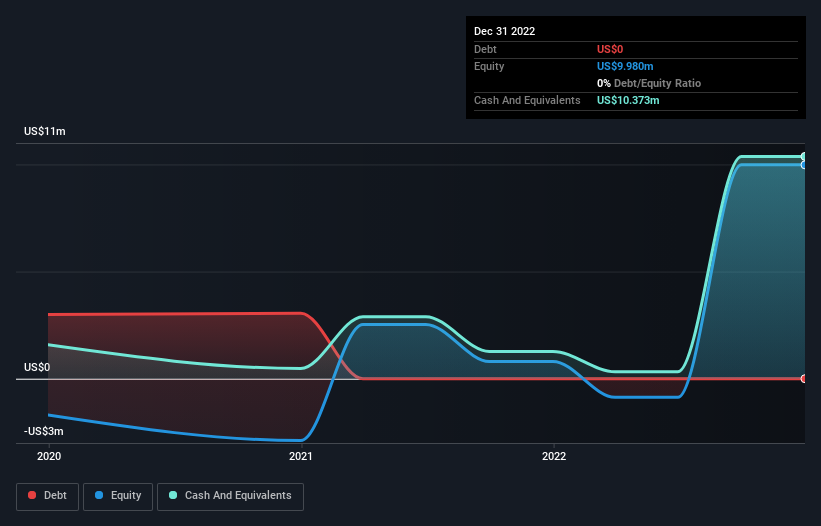This screenshot has width=821, height=526.
Task: Click the US$9.980m equity value
Action: pyautogui.click(x=625, y=66)
